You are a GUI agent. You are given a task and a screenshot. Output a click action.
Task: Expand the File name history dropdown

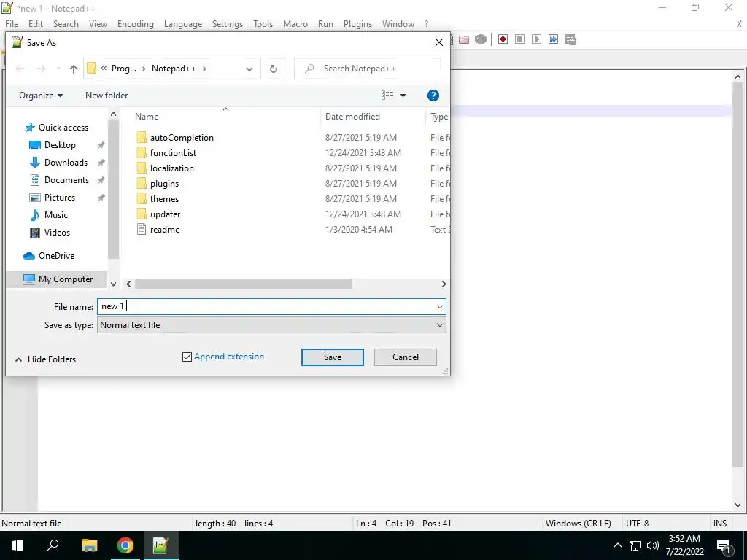tap(440, 307)
